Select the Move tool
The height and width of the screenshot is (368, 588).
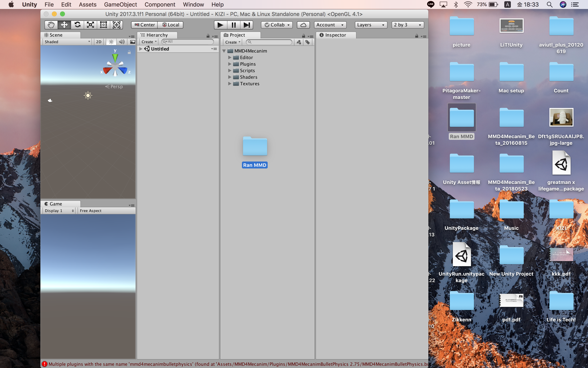(64, 25)
